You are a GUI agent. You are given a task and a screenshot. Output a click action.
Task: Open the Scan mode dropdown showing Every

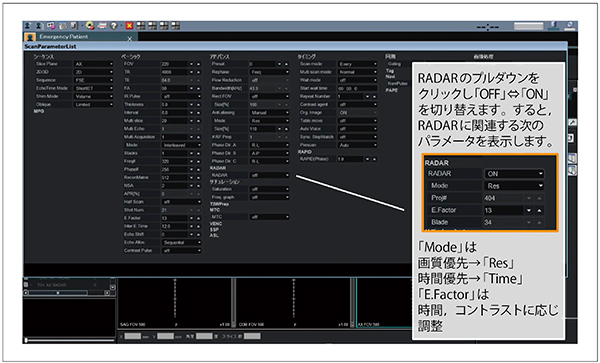[x=357, y=64]
